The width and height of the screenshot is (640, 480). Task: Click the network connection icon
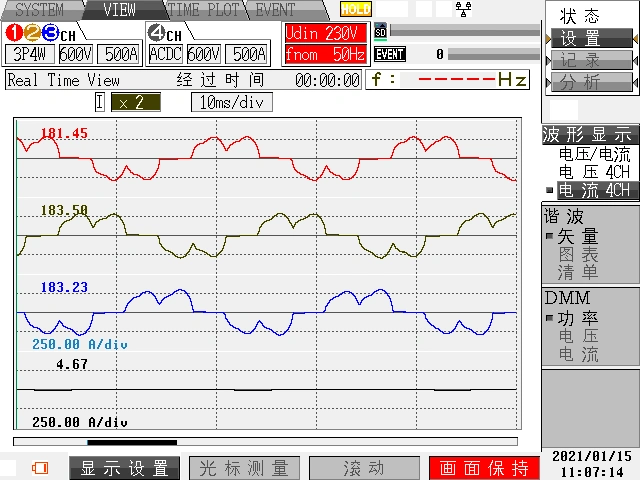click(x=463, y=9)
